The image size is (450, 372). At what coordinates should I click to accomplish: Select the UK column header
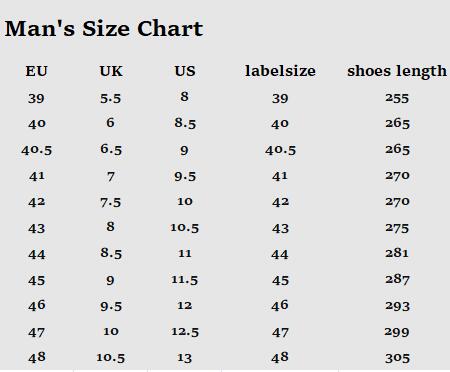pos(111,71)
